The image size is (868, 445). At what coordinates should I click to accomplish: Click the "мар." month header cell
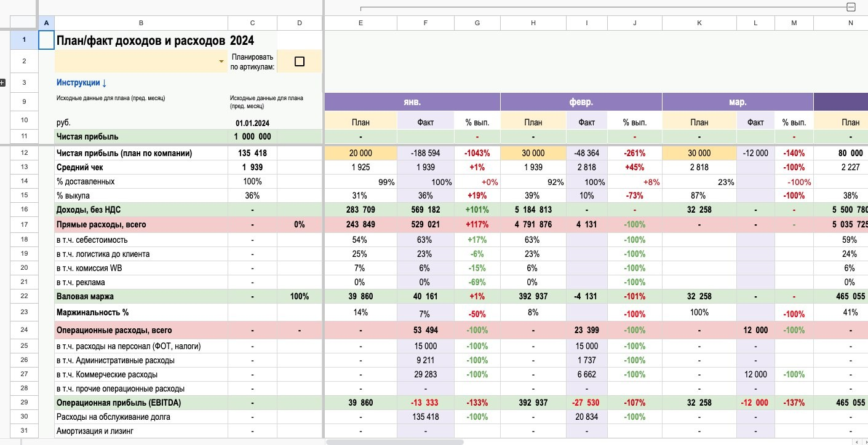(x=738, y=102)
